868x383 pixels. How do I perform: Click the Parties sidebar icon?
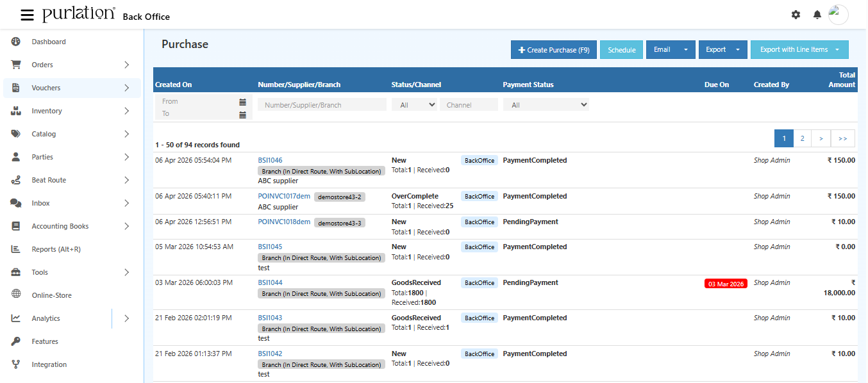[15, 156]
